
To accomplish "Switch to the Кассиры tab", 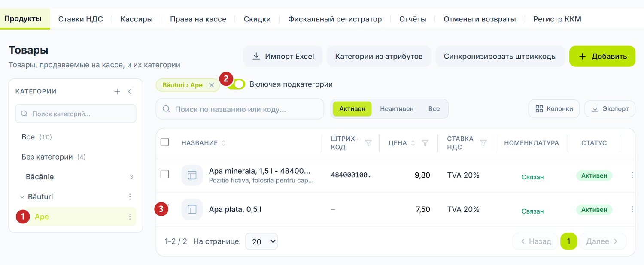I will 137,19.
